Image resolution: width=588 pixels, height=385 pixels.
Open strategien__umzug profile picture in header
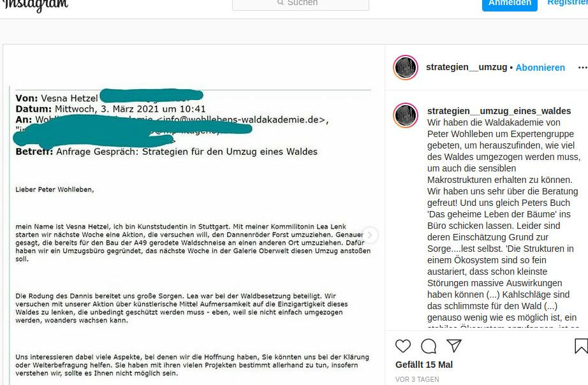(x=406, y=68)
